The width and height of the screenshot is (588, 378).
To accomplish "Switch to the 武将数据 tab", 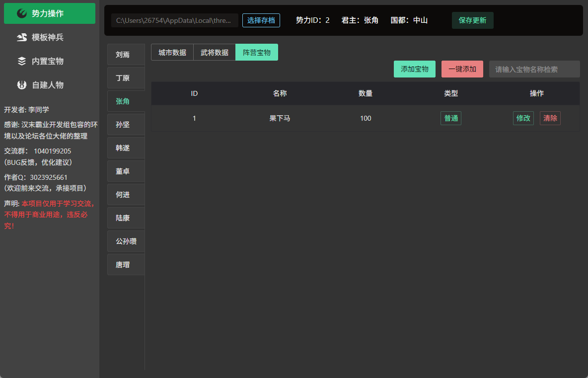I will 215,52.
